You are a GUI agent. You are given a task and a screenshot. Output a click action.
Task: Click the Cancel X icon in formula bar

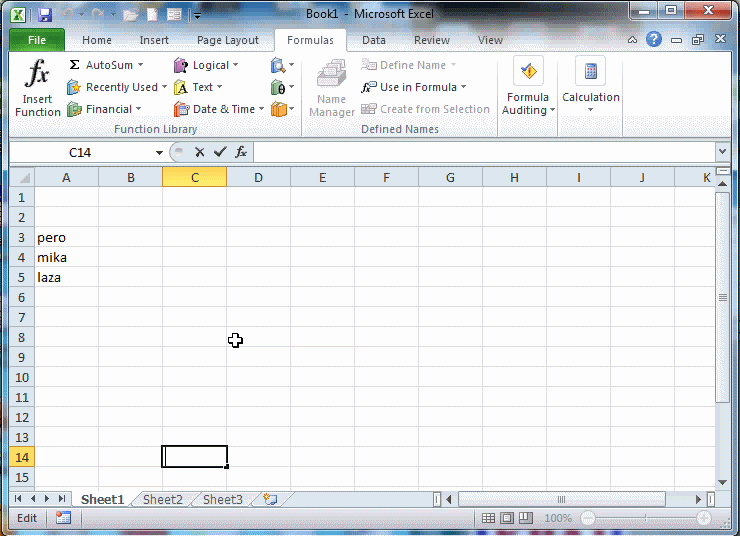[200, 152]
